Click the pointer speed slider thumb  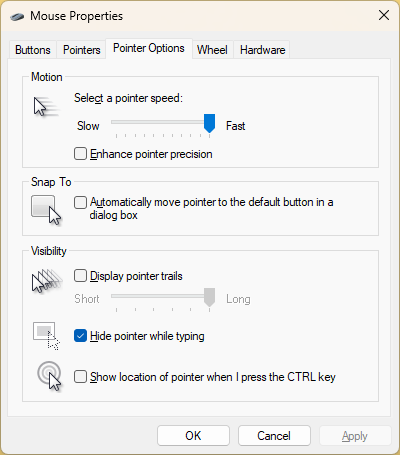click(209, 123)
